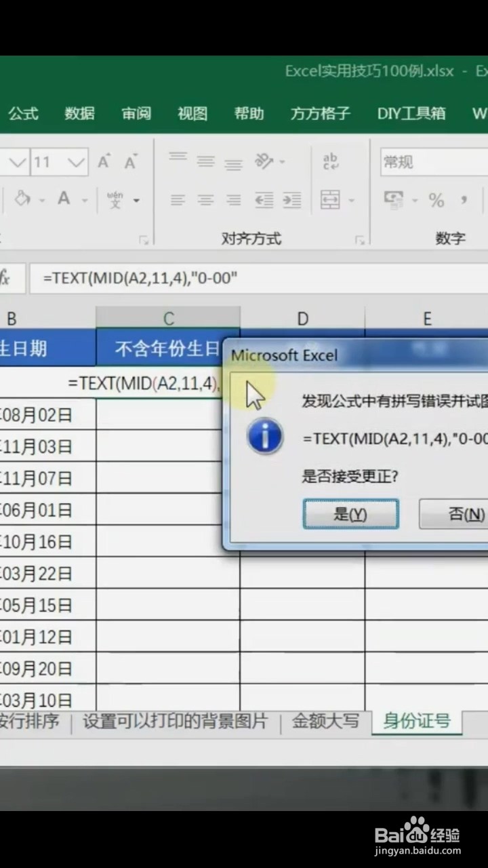The image size is (488, 868).
Task: Click the info icon in Excel dialog
Action: click(266, 436)
